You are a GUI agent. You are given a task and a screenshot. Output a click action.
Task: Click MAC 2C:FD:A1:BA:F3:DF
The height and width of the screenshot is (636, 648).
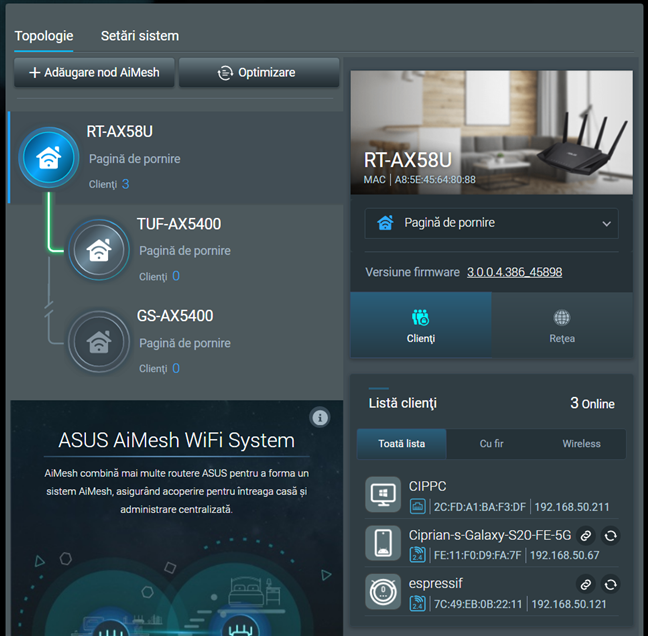pos(480,507)
